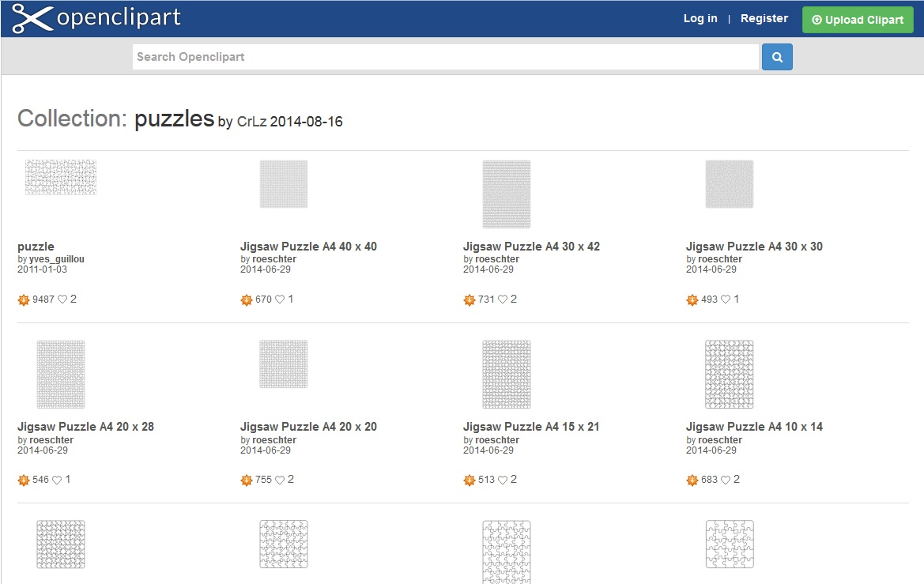Click the heart icon beside 755 views
The height and width of the screenshot is (584, 924).
pos(280,480)
